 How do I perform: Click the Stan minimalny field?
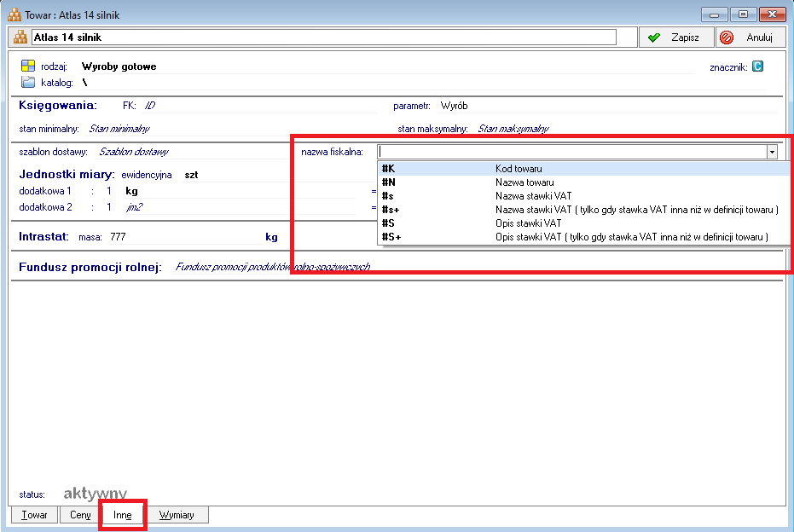click(119, 129)
